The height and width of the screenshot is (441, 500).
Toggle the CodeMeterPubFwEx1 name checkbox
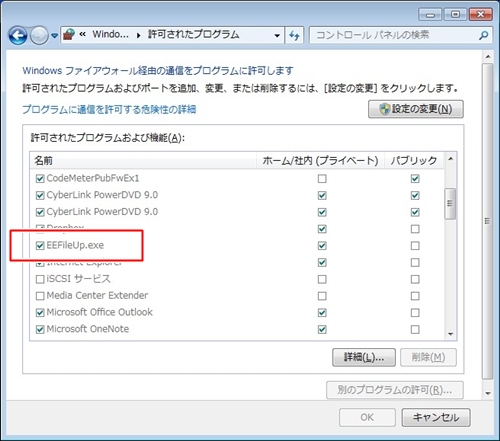(x=40, y=179)
